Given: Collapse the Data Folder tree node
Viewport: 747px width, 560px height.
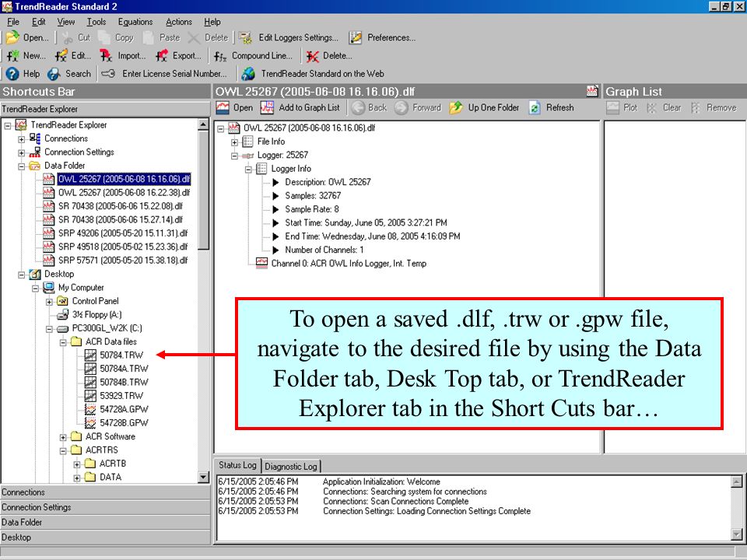Looking at the screenshot, I should pos(22,166).
